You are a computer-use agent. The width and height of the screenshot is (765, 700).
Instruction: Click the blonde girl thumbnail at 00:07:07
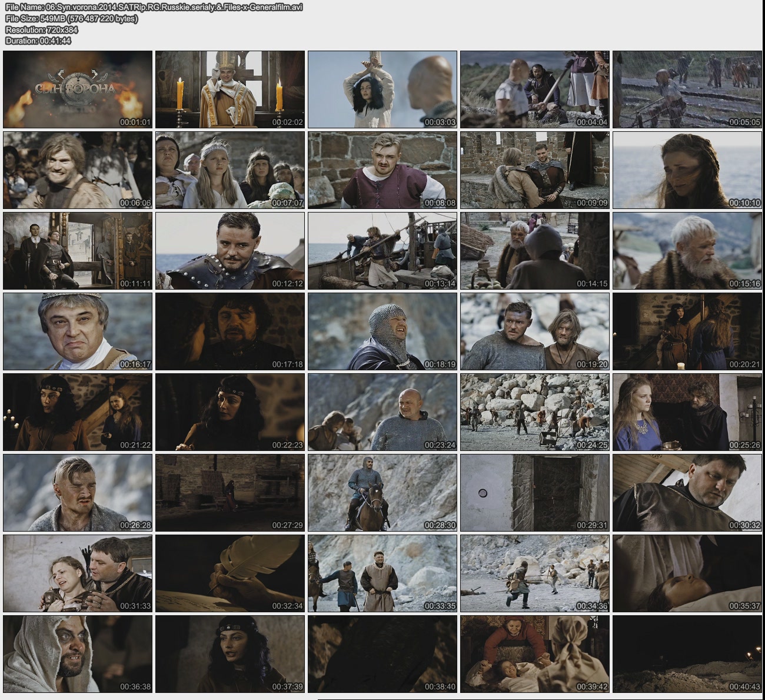click(x=230, y=170)
